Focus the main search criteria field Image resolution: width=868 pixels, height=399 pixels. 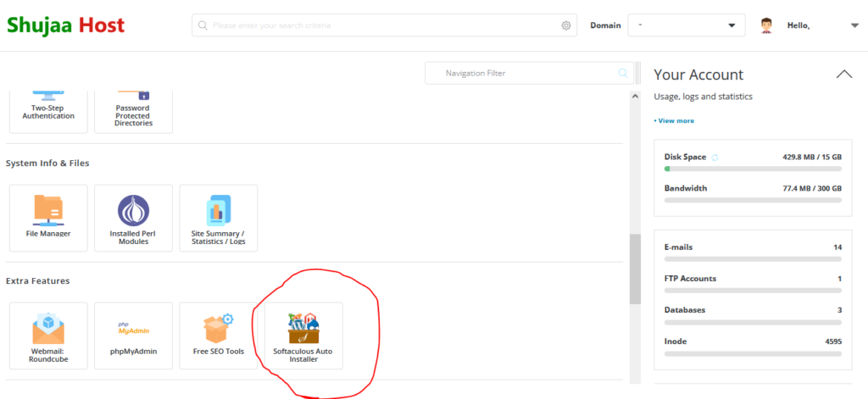pyautogui.click(x=384, y=25)
